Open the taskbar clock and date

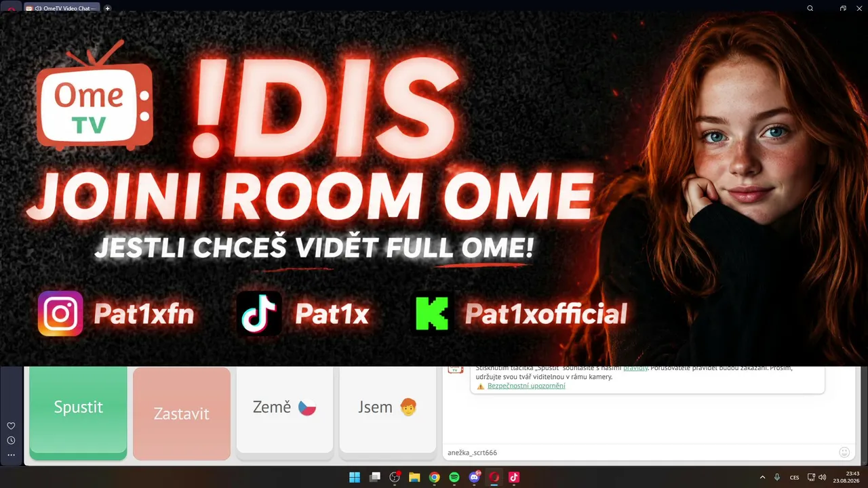(847, 477)
